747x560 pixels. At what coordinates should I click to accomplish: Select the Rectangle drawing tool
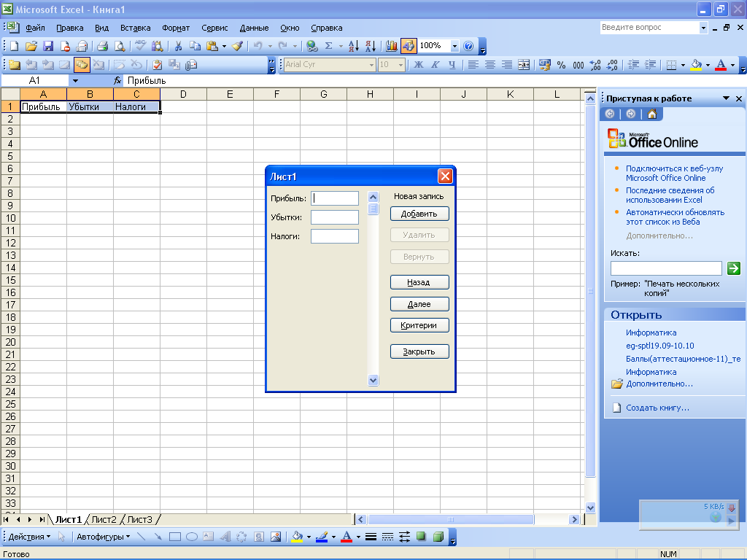[x=175, y=537]
